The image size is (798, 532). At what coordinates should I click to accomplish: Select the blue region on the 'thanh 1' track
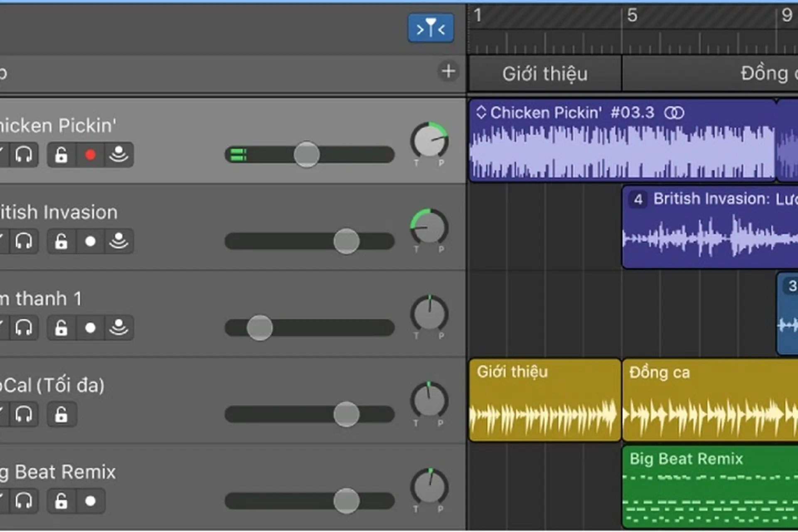click(x=787, y=313)
